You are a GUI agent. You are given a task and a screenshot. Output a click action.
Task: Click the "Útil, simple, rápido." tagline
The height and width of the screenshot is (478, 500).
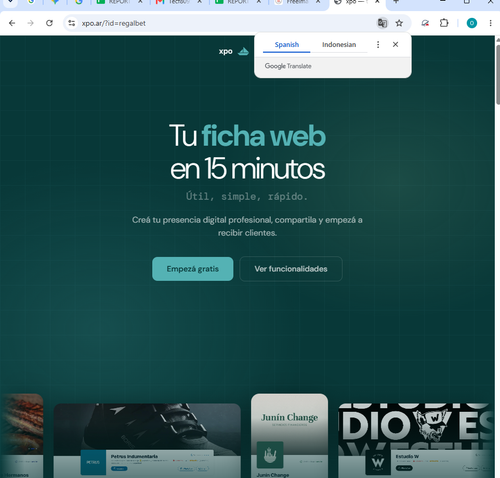click(247, 196)
